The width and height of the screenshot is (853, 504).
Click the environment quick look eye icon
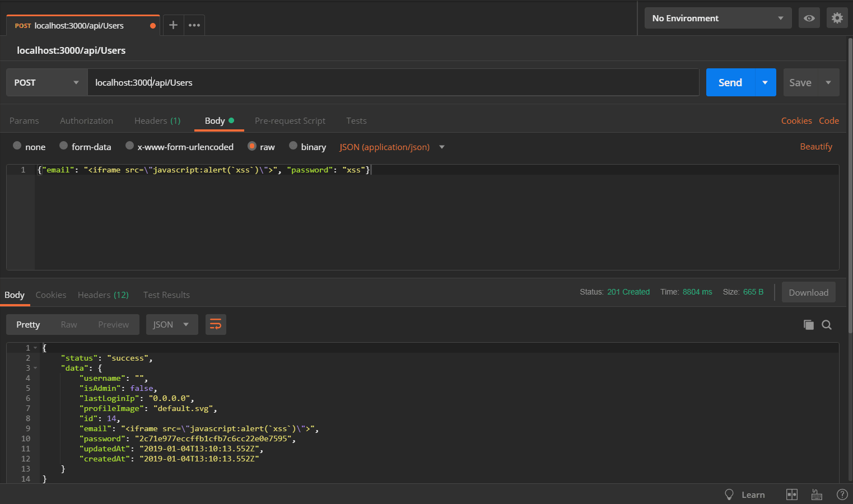[809, 18]
